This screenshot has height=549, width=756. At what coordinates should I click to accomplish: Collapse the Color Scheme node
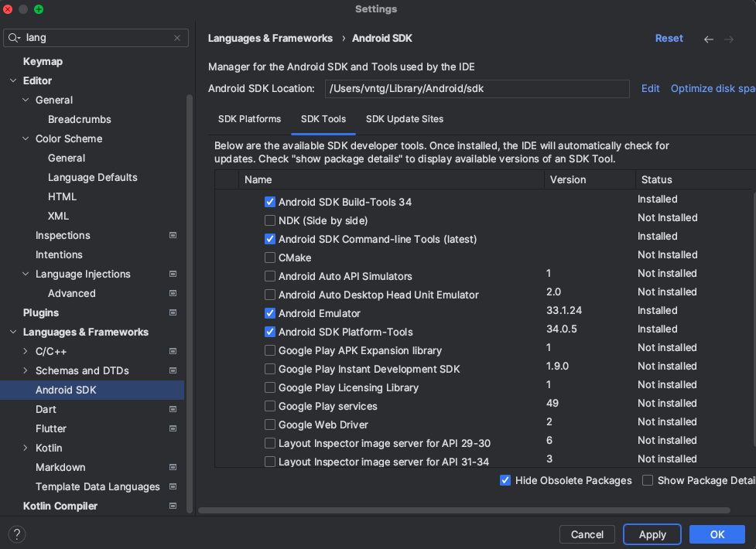coord(26,138)
